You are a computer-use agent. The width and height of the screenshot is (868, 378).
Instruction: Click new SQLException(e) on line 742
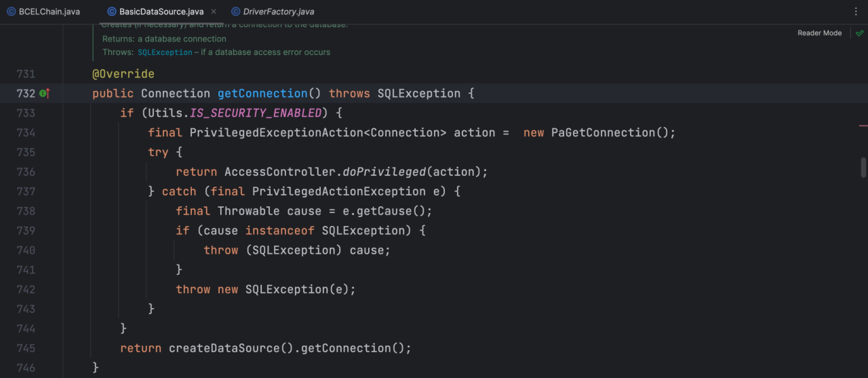283,289
